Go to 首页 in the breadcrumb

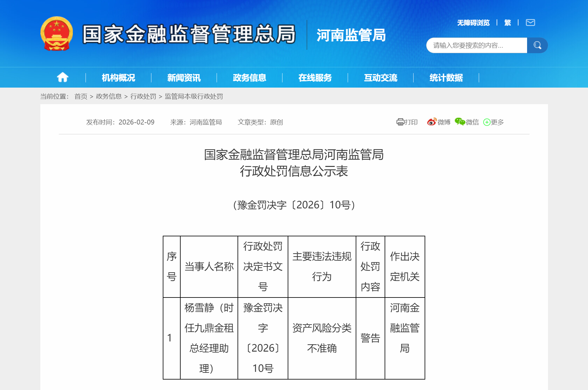[x=81, y=97]
